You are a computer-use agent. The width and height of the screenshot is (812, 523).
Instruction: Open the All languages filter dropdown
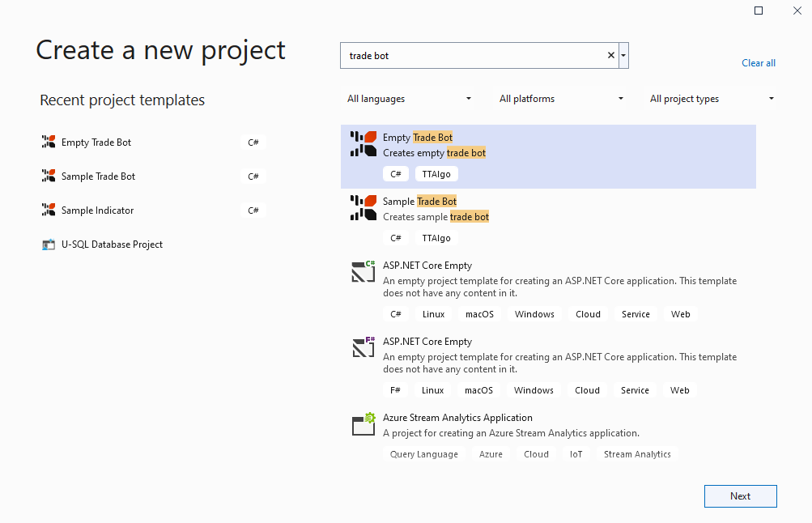[x=409, y=99]
